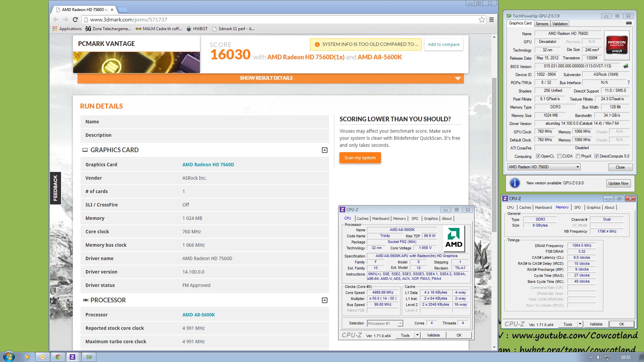Open the Tools dropdown arrow in CPU-Z processor window
644x362 pixels.
[x=417, y=335]
